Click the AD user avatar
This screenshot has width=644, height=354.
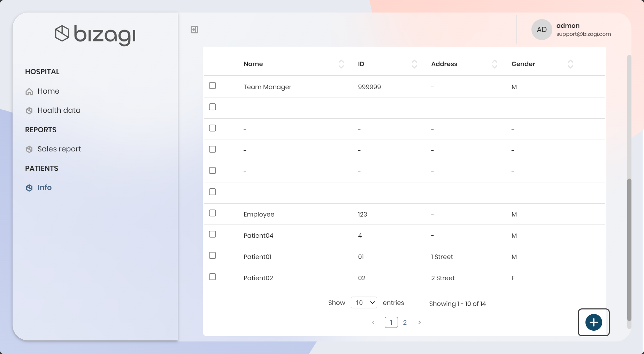(542, 30)
